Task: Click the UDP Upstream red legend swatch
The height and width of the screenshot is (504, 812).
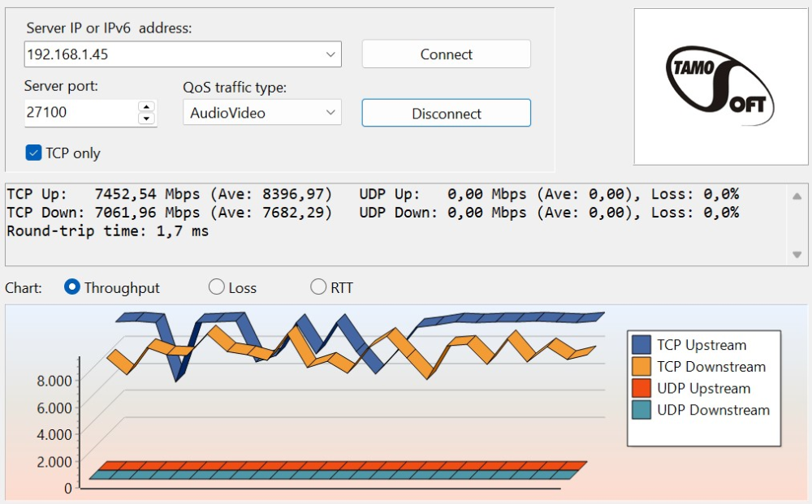Action: click(x=641, y=389)
